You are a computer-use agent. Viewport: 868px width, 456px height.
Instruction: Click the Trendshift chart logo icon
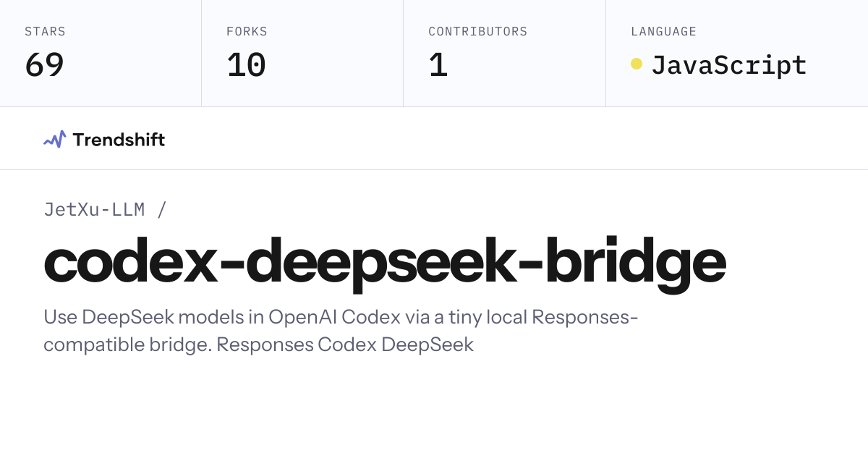pyautogui.click(x=54, y=139)
